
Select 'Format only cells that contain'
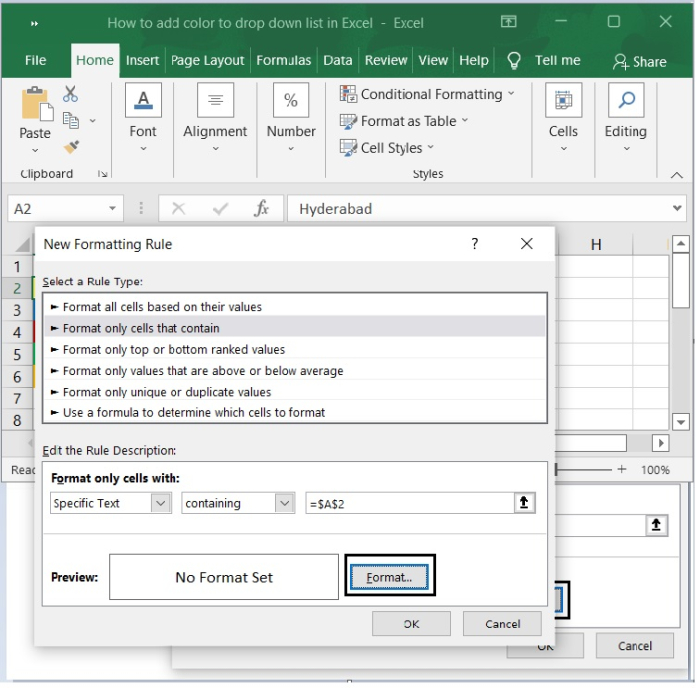click(x=295, y=328)
